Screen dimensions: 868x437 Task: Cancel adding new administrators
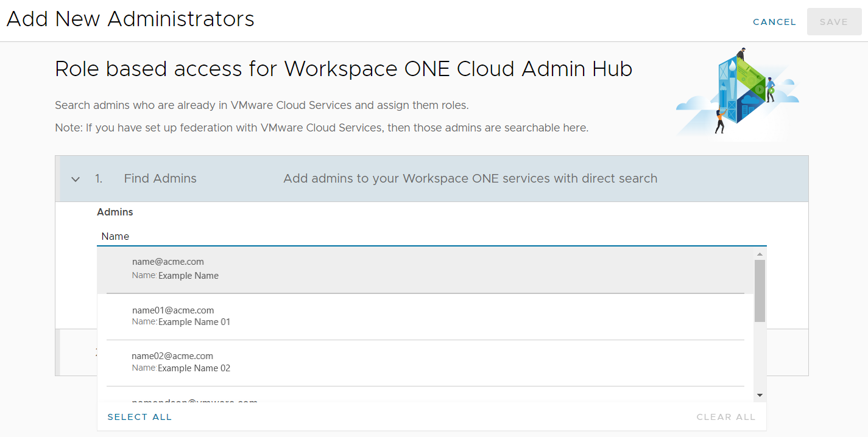(x=774, y=22)
